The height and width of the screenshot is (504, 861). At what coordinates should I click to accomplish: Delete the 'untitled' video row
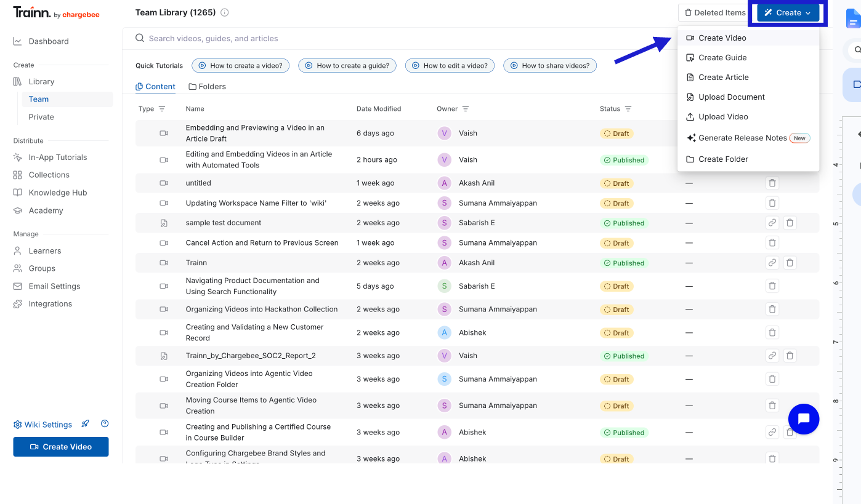point(772,183)
